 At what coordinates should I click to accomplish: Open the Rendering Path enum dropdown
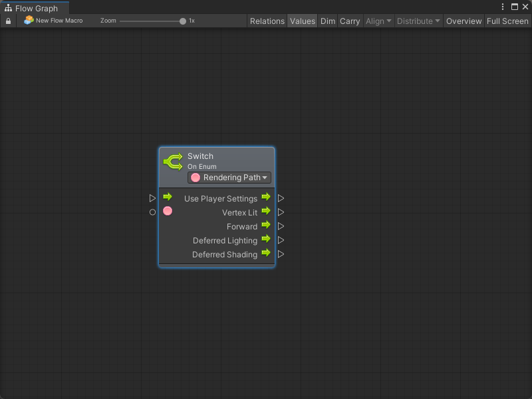229,178
